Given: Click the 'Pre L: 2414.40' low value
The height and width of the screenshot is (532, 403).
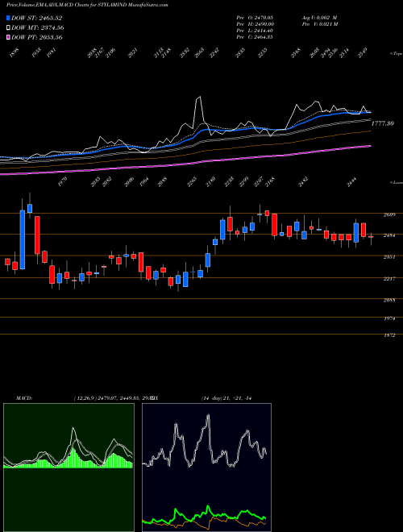Looking at the screenshot, I should click(255, 31).
